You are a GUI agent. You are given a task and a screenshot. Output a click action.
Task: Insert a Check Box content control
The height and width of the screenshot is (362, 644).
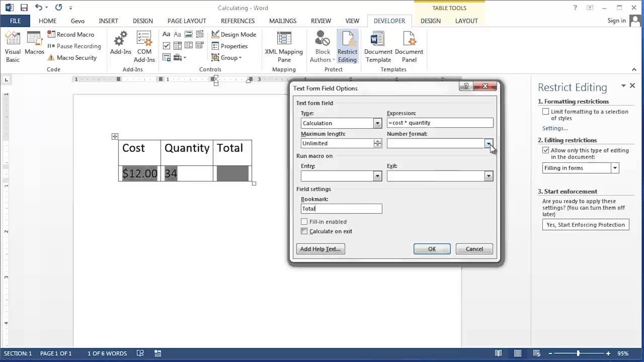pyautogui.click(x=166, y=46)
